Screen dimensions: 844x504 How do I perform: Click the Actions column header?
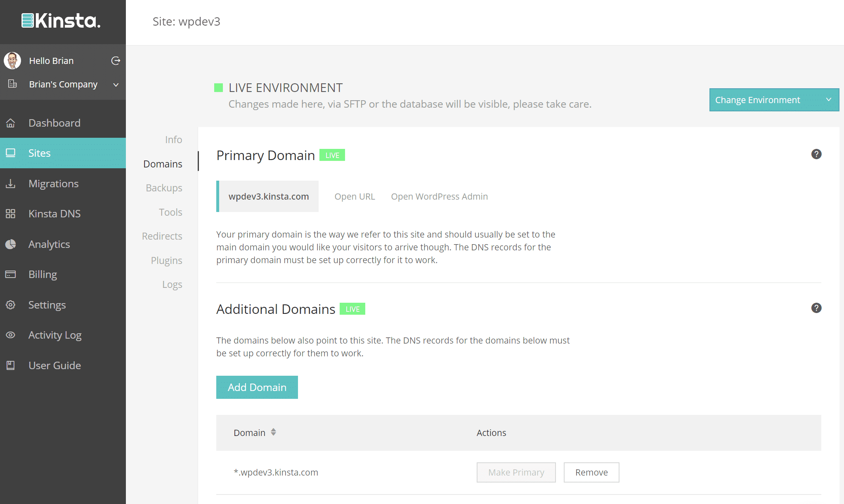click(491, 433)
